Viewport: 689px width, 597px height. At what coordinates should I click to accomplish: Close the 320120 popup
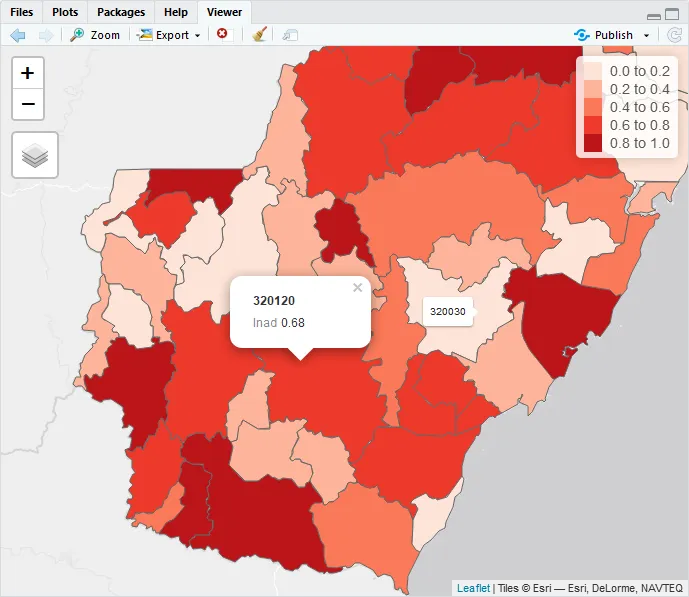coord(358,288)
